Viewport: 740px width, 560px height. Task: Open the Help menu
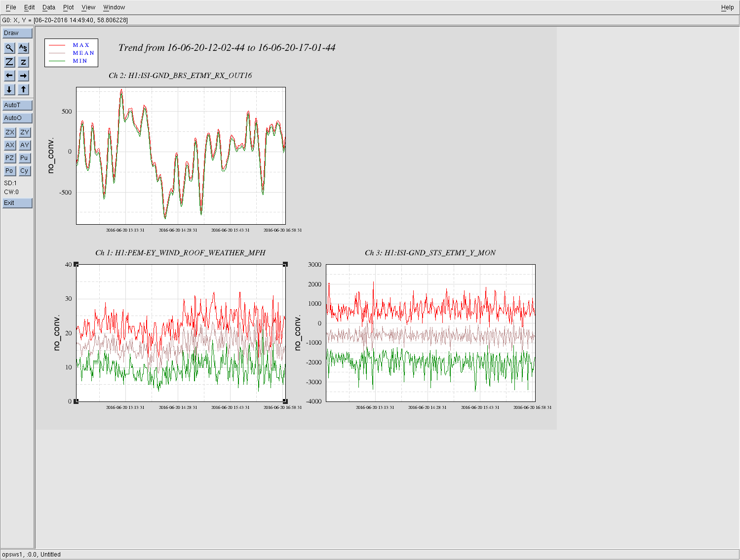pyautogui.click(x=727, y=7)
